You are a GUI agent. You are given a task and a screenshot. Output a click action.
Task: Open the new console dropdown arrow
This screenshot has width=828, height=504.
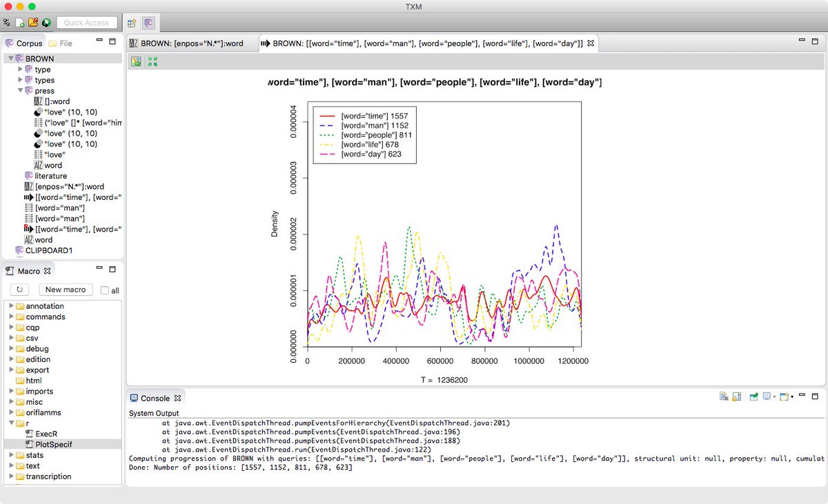pyautogui.click(x=792, y=396)
